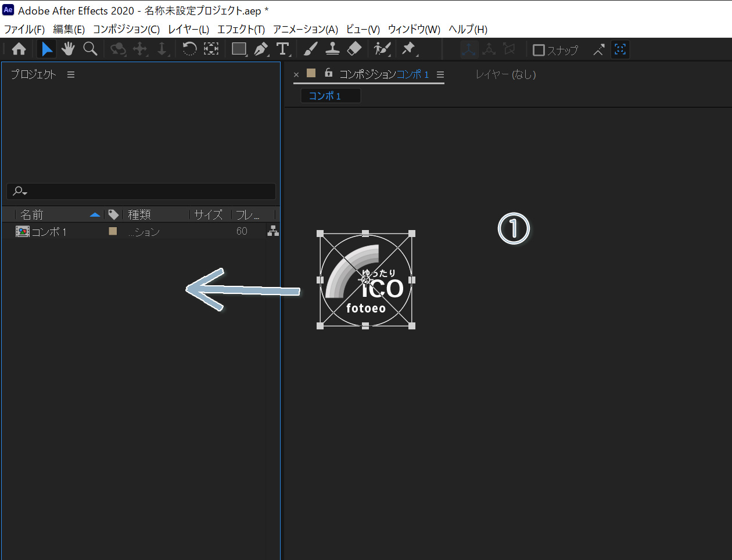The width and height of the screenshot is (732, 560).
Task: Open the project search filter dropdown
Action: (20, 191)
